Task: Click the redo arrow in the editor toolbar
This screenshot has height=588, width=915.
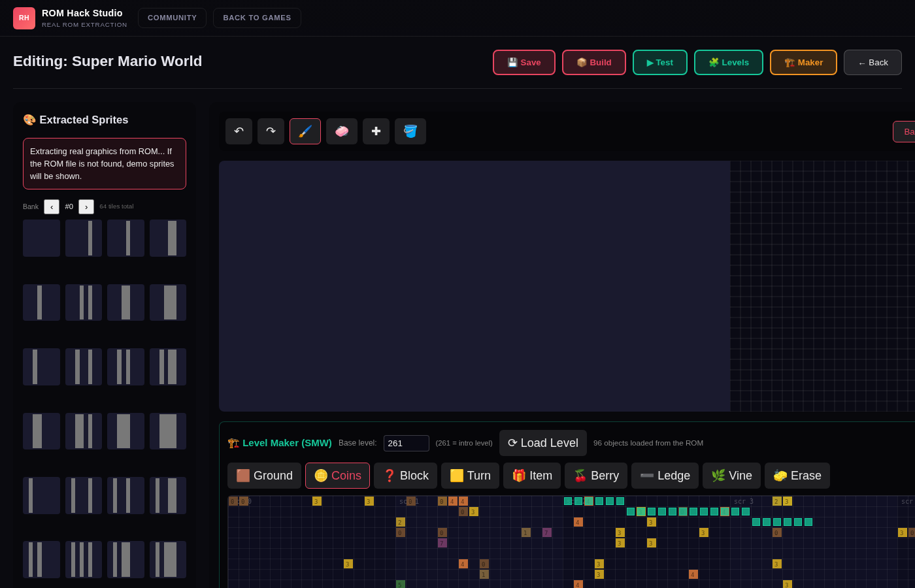Action: tap(271, 131)
